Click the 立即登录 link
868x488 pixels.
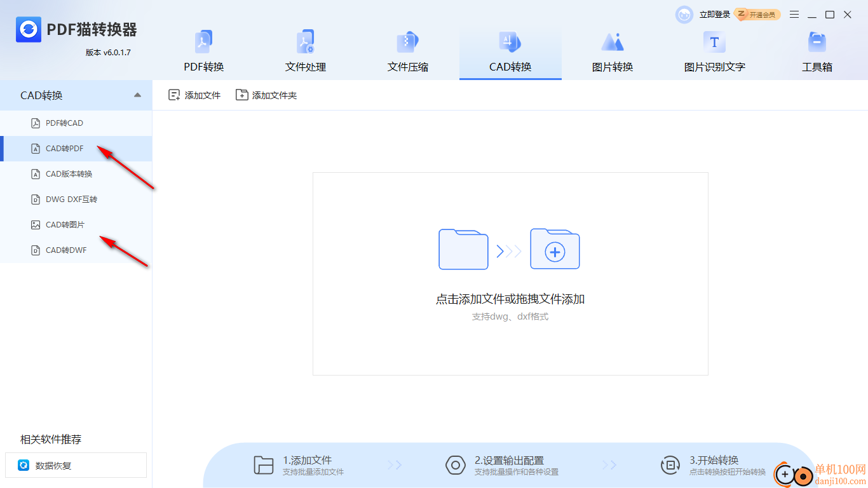pyautogui.click(x=715, y=15)
